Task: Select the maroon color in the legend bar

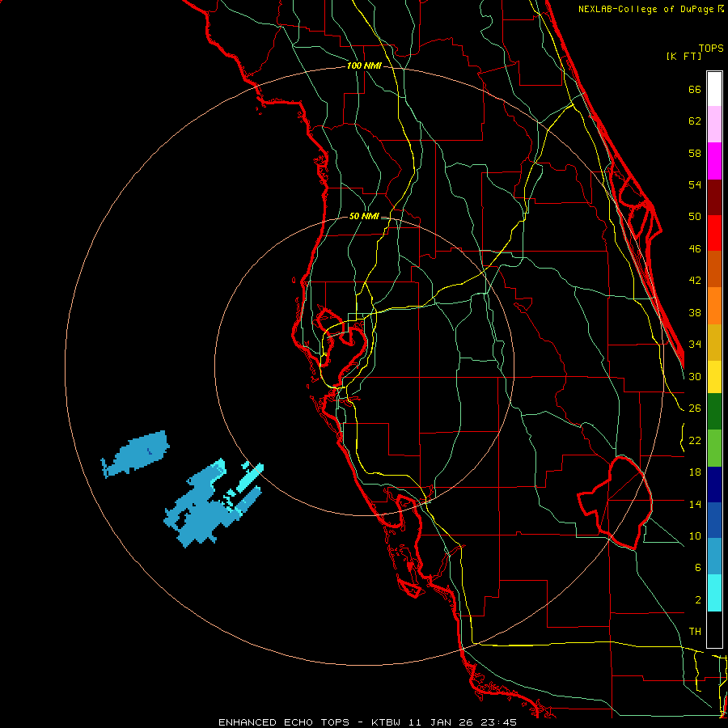Action: 714,197
